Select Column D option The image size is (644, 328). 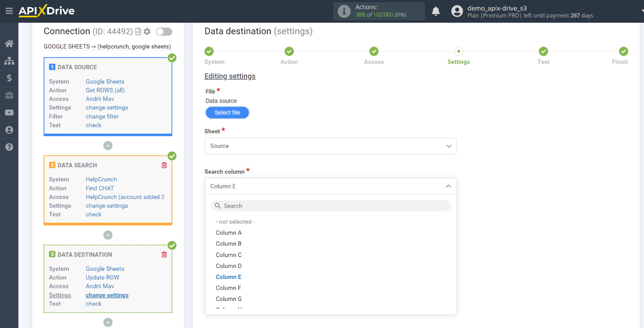pos(229,266)
